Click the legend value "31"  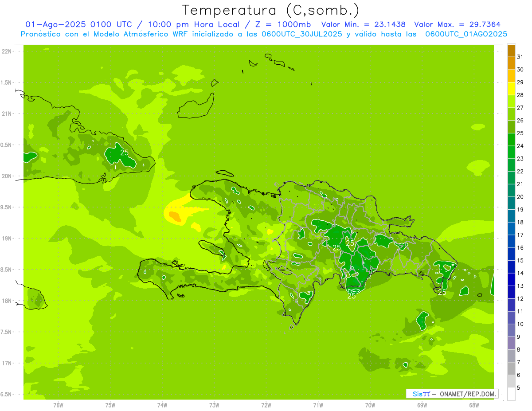[520, 57]
